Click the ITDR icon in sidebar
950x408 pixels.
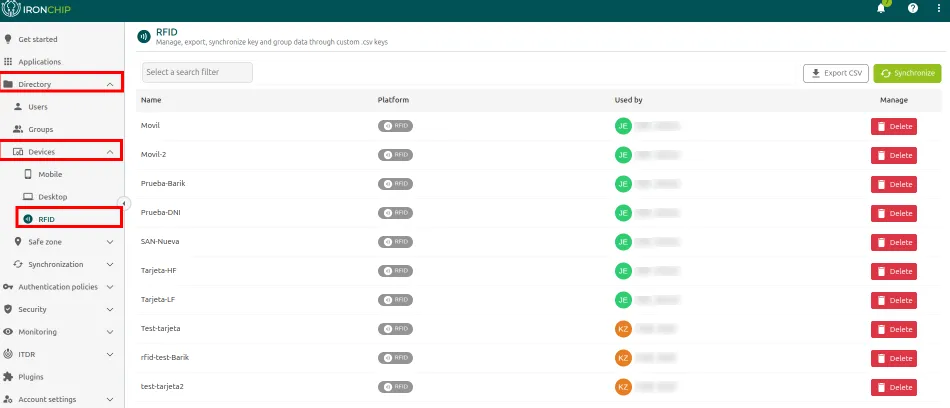8,354
